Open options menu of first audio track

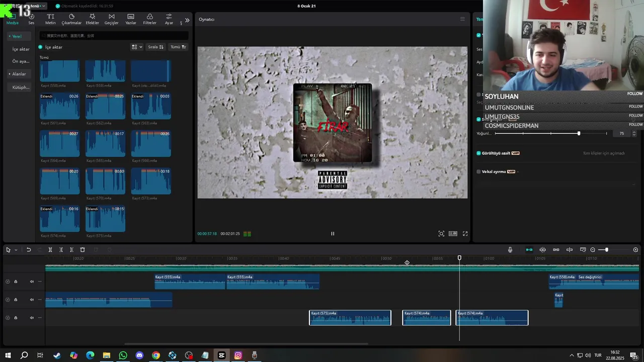click(x=40, y=282)
